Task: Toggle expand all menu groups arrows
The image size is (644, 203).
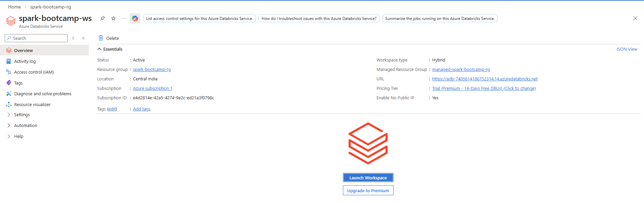Action: 73,38
